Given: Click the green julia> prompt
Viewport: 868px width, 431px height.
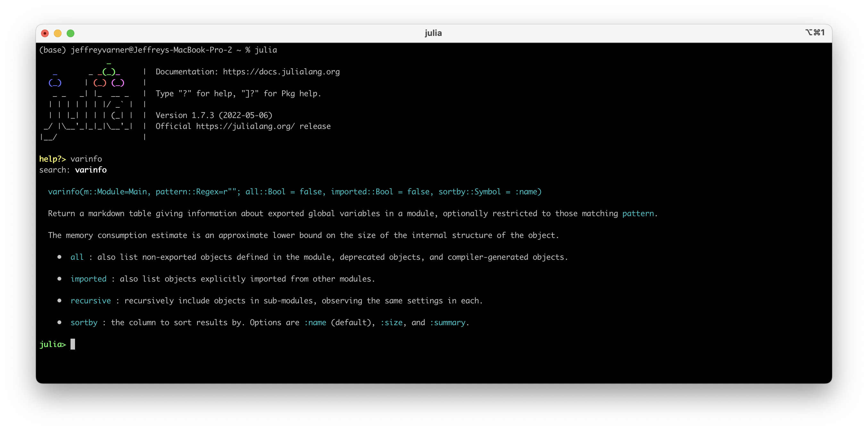Looking at the screenshot, I should tap(53, 344).
